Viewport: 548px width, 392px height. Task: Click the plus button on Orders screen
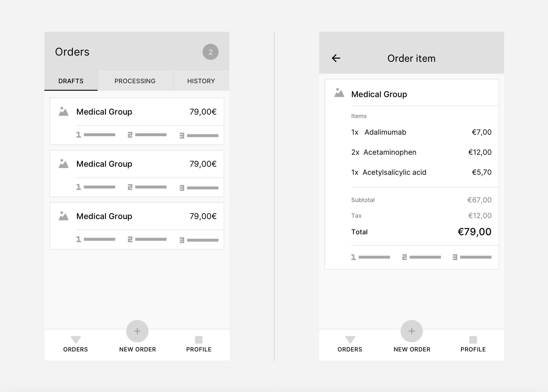(137, 331)
